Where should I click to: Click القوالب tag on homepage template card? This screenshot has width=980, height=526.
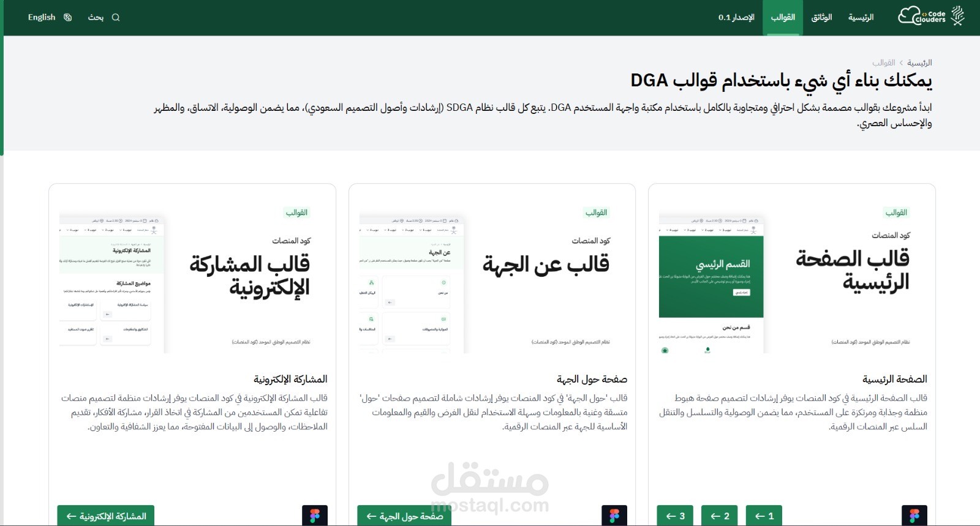(896, 212)
